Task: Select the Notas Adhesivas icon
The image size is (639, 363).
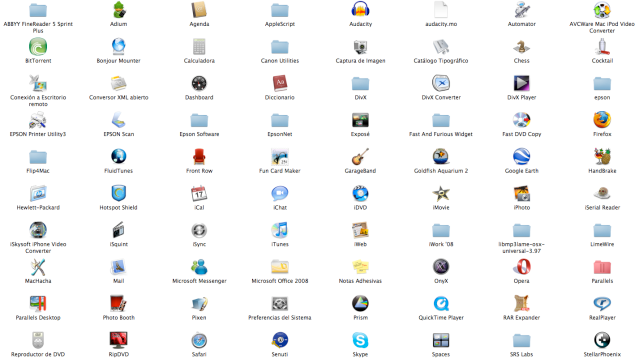Action: tap(360, 266)
